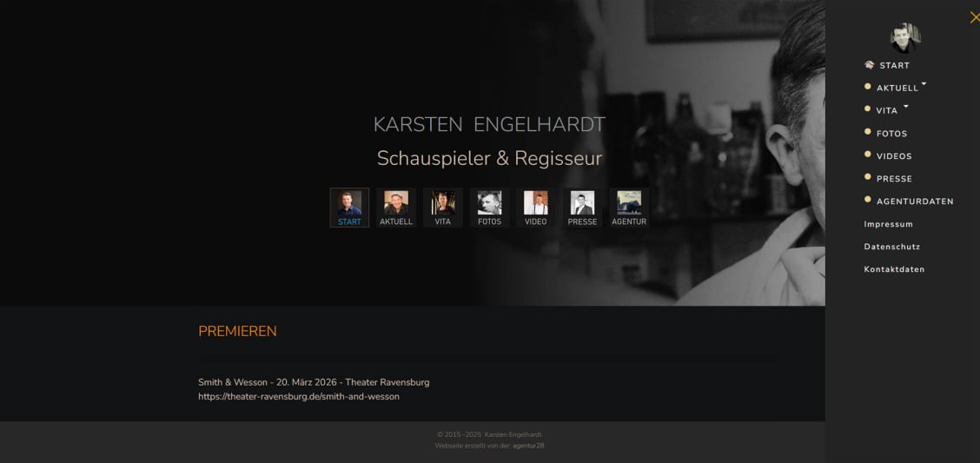Click the copyright Karsten Engelhardt footer text
980x463 pixels.
489,435
